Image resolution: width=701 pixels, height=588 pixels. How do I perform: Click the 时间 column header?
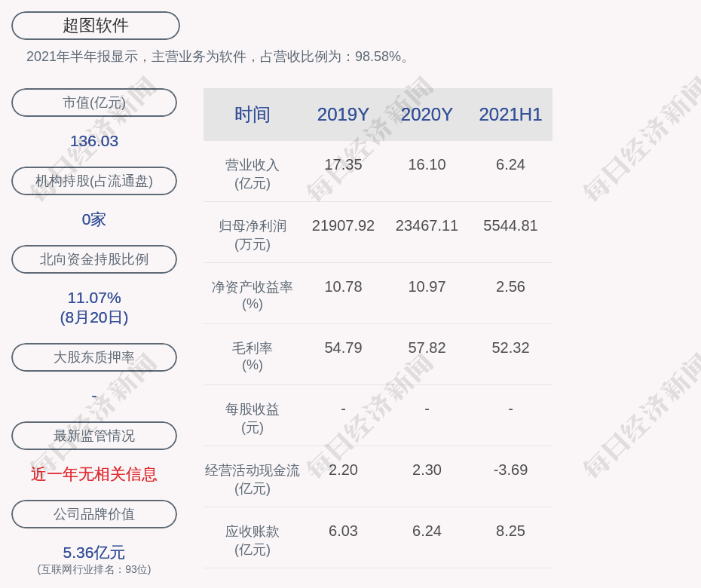253,115
